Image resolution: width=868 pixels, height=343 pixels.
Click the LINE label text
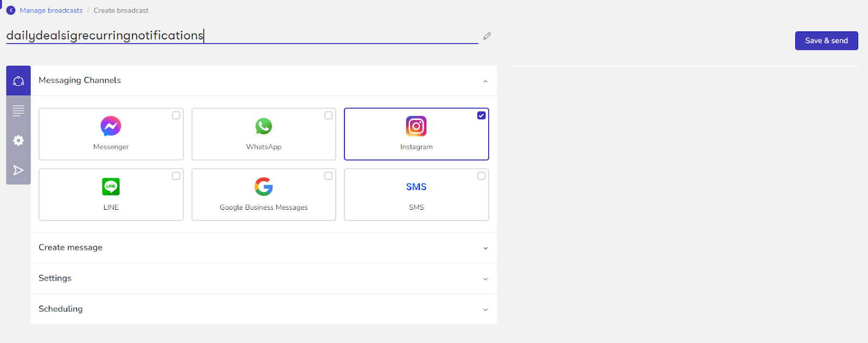point(111,208)
